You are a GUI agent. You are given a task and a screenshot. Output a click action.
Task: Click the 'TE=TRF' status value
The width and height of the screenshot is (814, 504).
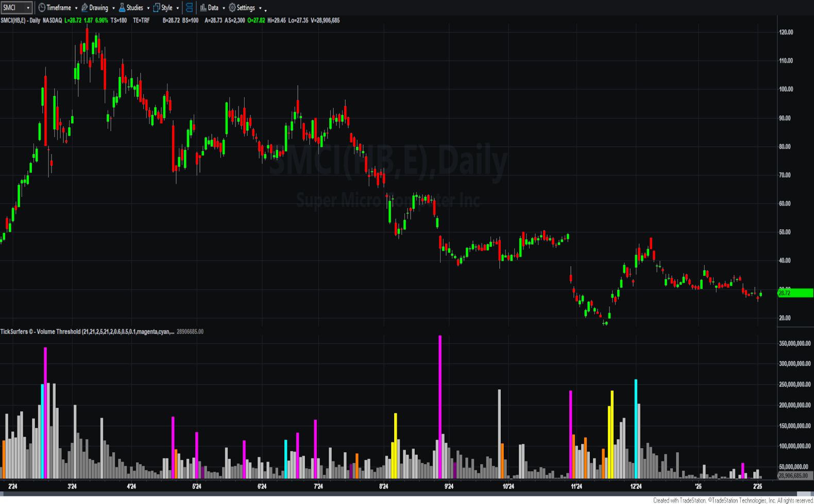[x=141, y=21]
